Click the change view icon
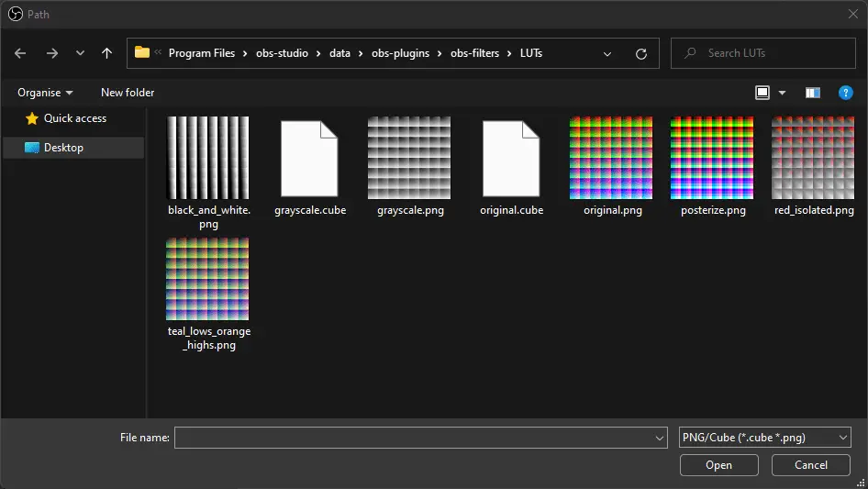This screenshot has height=489, width=868. (x=762, y=93)
